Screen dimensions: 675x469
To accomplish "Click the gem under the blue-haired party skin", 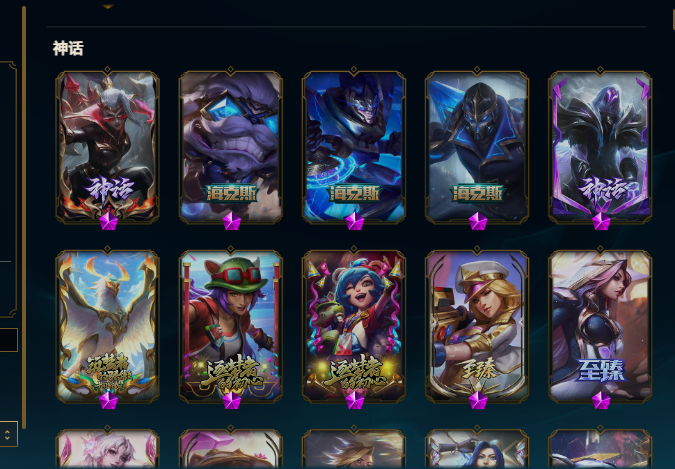I will [x=354, y=401].
